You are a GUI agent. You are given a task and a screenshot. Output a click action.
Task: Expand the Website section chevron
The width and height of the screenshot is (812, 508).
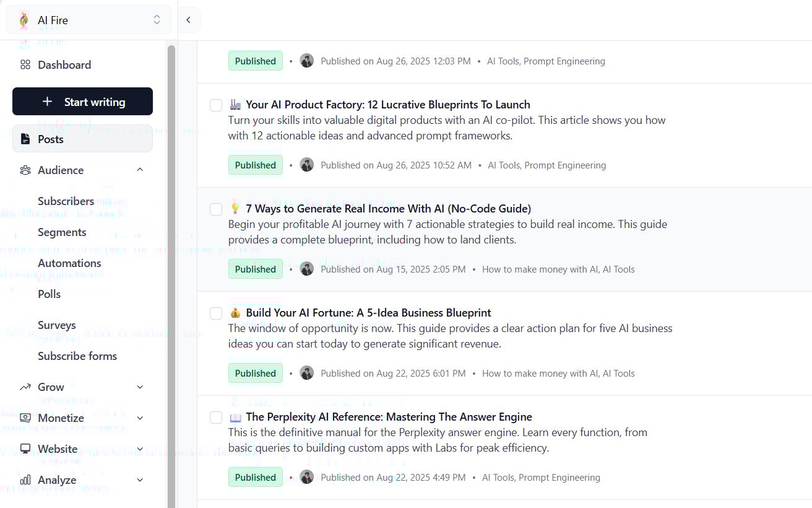(140, 449)
